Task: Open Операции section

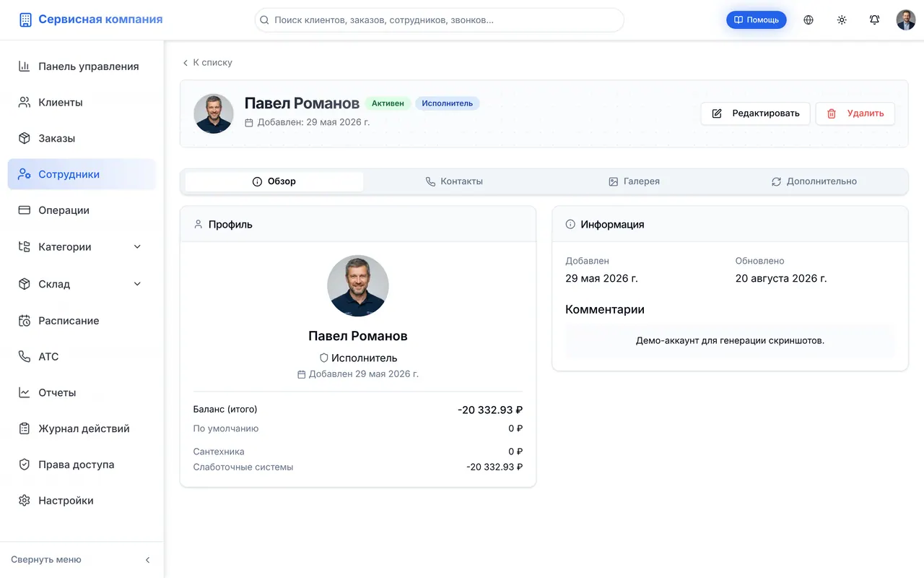Action: (82, 210)
